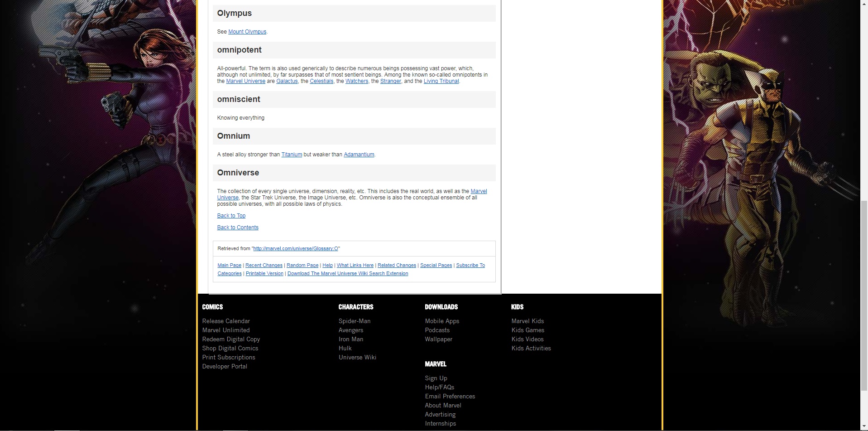Open Iron Man footer link
The width and height of the screenshot is (868, 431).
tap(351, 339)
